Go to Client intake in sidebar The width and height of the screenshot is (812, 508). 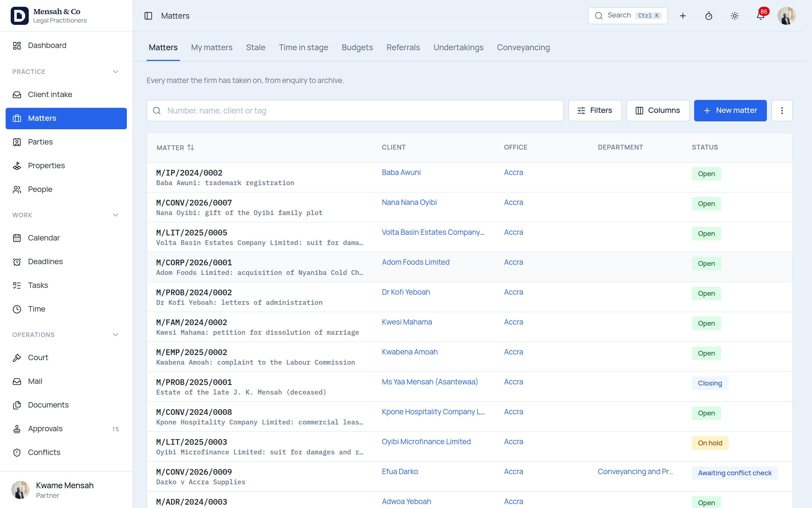66,95
